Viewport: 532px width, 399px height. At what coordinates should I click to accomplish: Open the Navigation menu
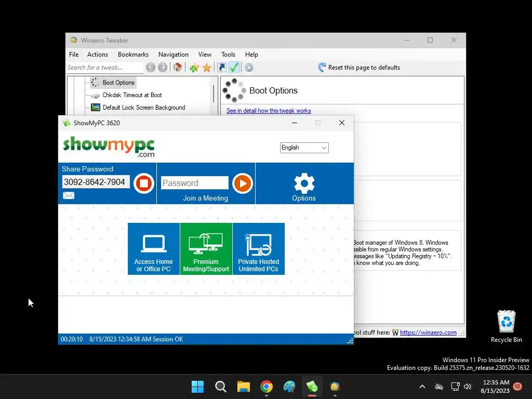pyautogui.click(x=174, y=54)
